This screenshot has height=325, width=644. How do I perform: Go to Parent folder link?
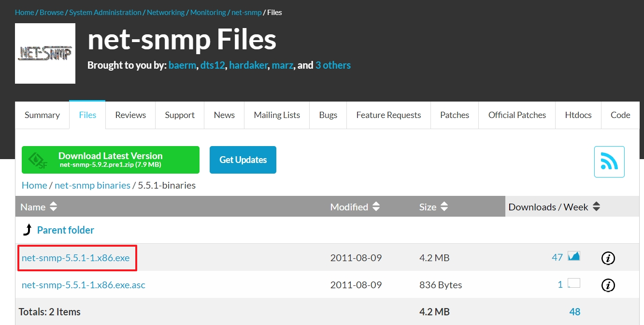click(66, 230)
